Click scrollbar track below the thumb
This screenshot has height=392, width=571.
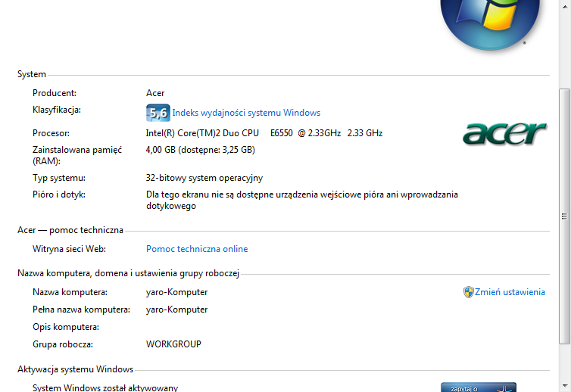point(564,367)
